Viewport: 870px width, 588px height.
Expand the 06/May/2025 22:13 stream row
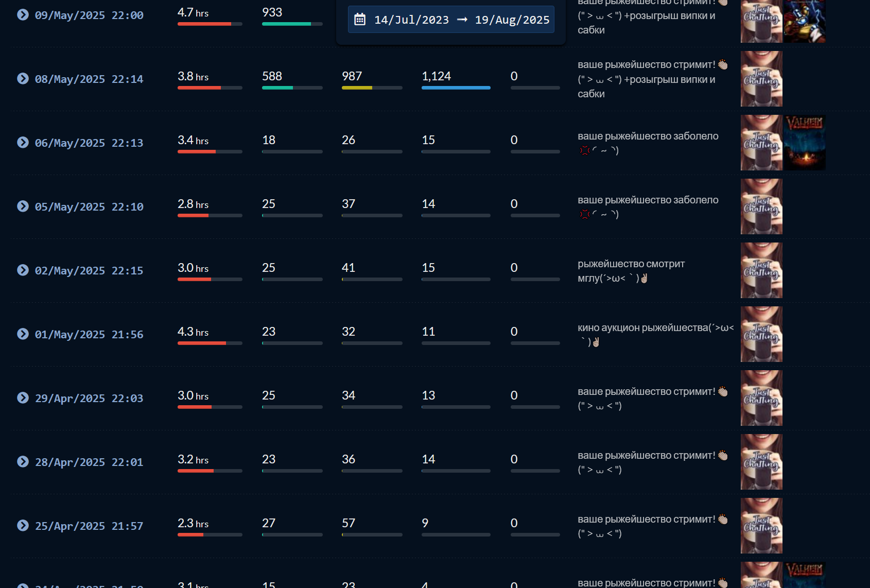23,142
